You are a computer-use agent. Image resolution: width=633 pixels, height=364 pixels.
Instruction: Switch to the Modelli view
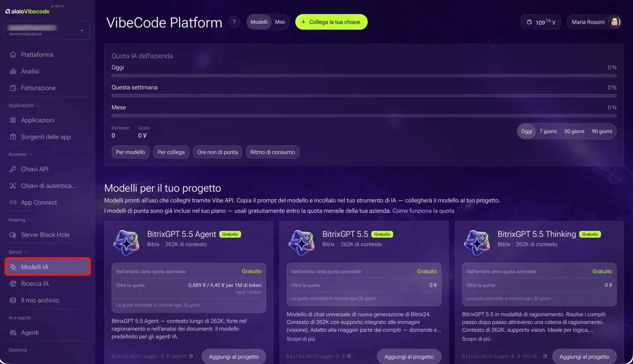click(x=259, y=22)
